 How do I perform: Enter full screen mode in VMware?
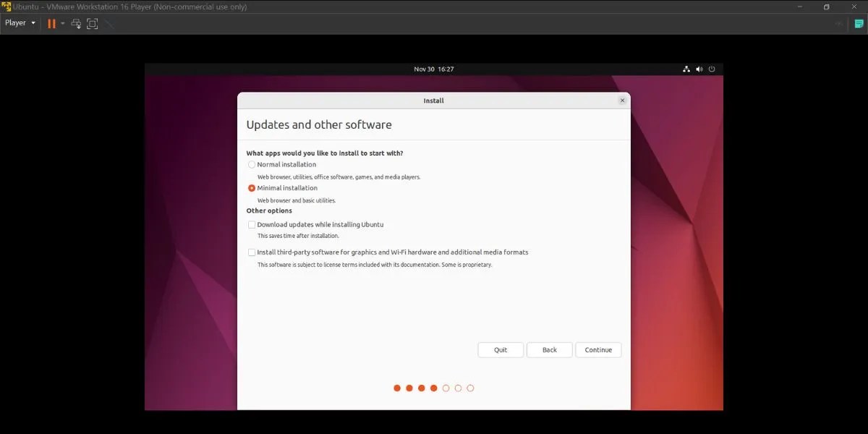92,22
